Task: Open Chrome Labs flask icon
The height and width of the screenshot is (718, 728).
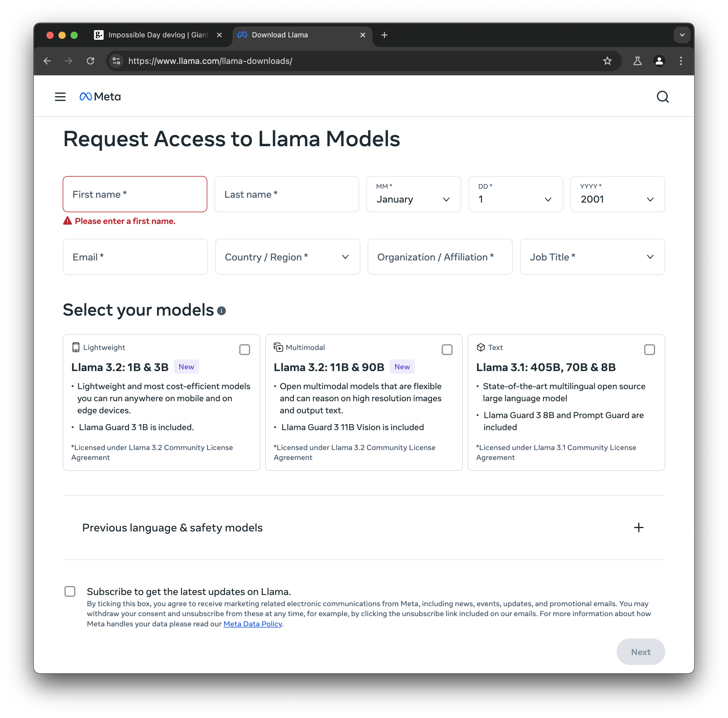Action: (x=637, y=61)
